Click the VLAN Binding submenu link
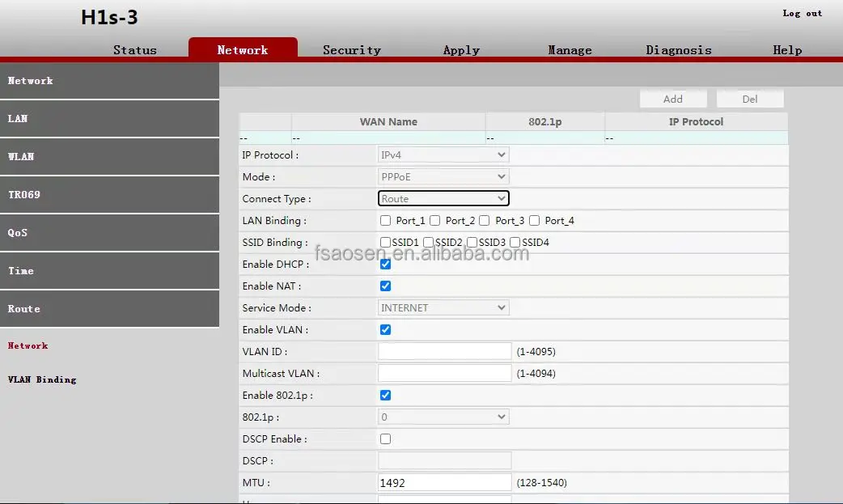This screenshot has width=843, height=504. coord(42,379)
